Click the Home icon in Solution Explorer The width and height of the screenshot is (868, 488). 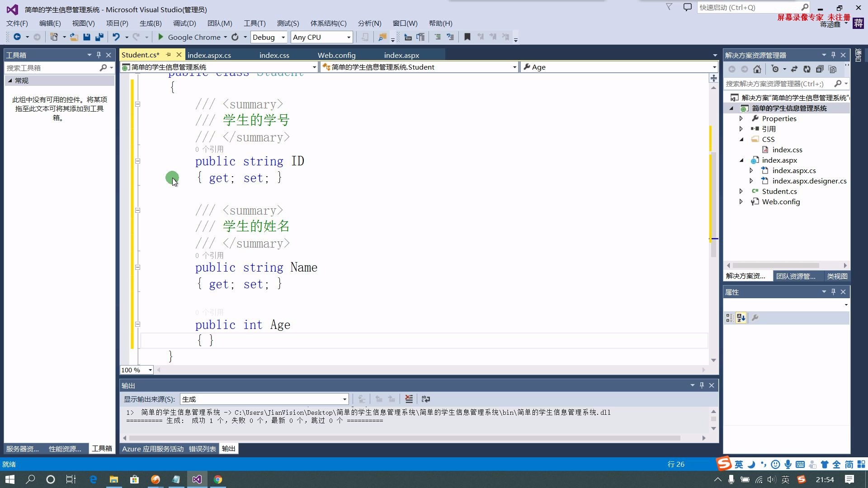click(x=757, y=69)
